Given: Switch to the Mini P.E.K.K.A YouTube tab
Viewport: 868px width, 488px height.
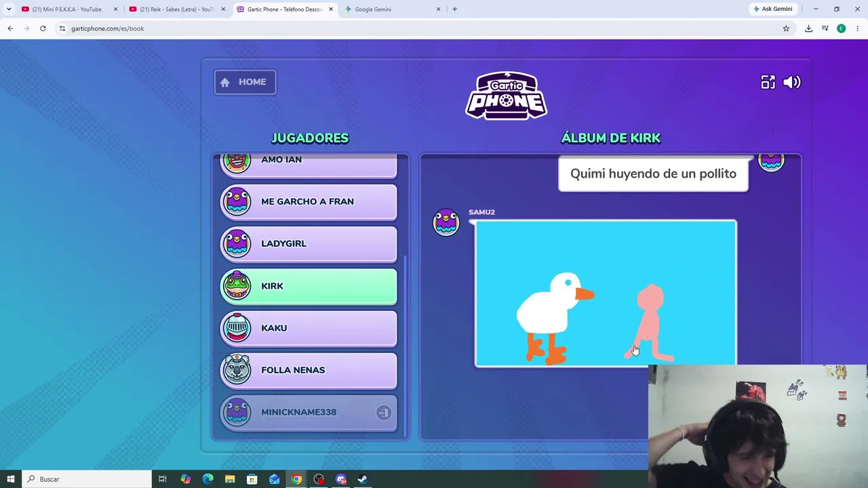Looking at the screenshot, I should (66, 9).
